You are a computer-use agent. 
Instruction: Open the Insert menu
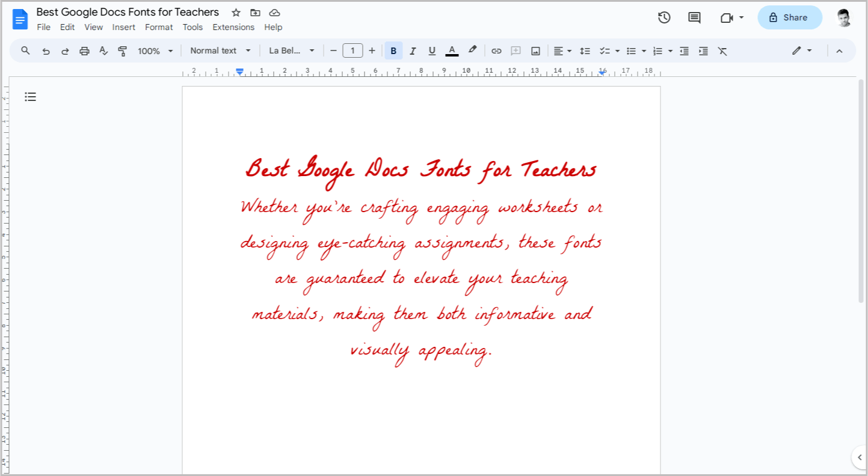124,27
